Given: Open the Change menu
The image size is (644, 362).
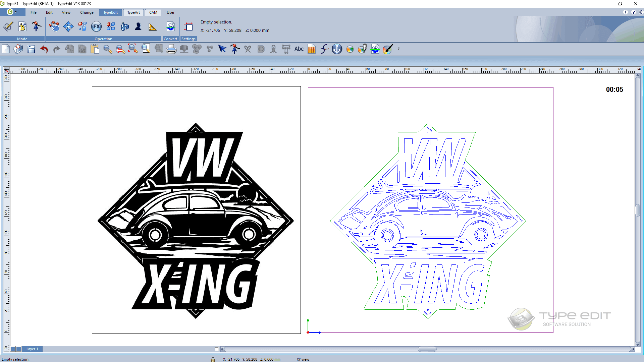Looking at the screenshot, I should click(x=87, y=12).
